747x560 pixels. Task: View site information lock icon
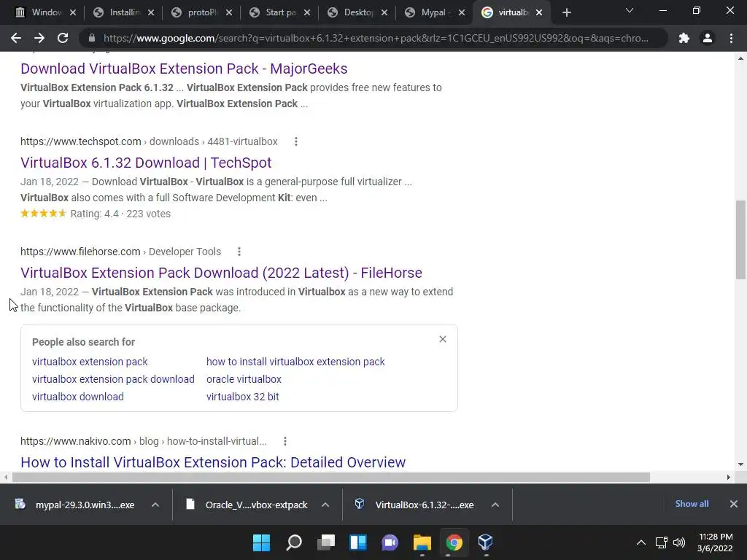point(92,38)
